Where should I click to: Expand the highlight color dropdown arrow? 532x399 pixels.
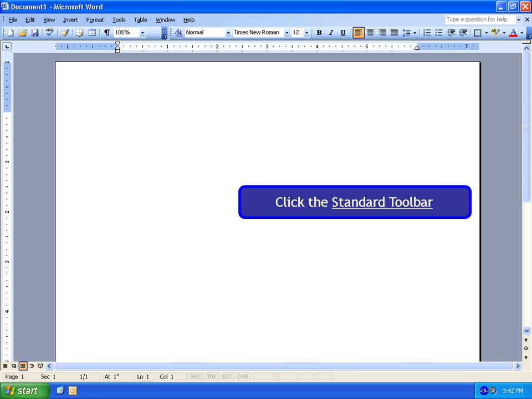coord(504,33)
